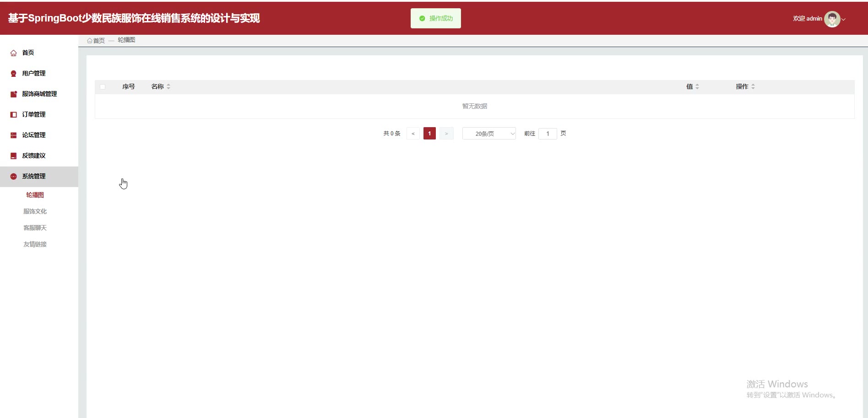Viewport: 868px width, 418px height.
Task: Select the 客服聊天 submenu item
Action: point(35,228)
